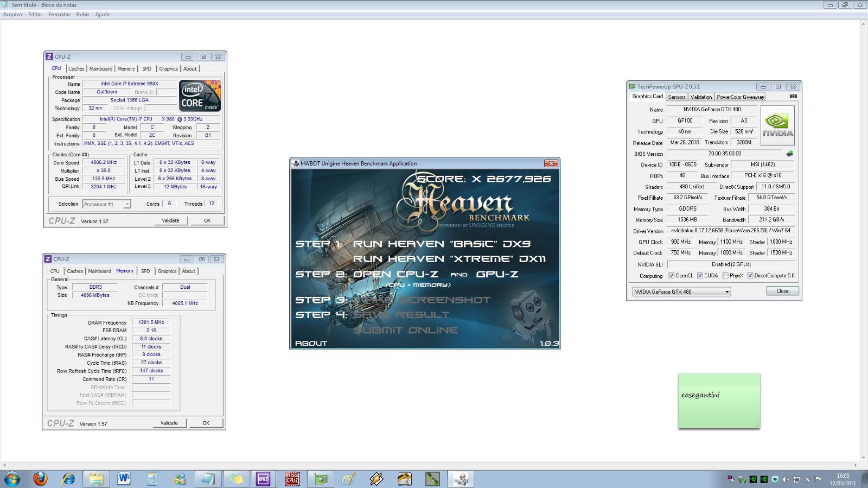Open the NVIDIA GeForce GTX 480 dropdown
This screenshot has height=488, width=868.
point(681,291)
